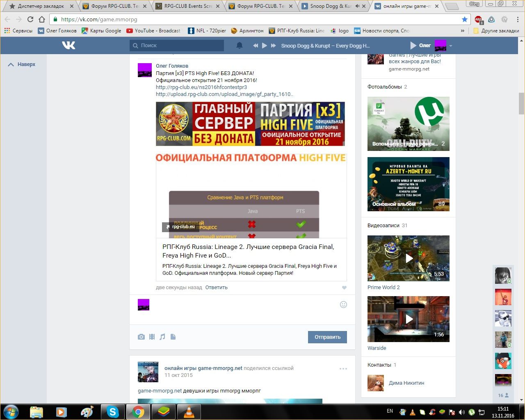Open the Другие закладки folder
Screen dimensions: 525x420
(x=496, y=31)
